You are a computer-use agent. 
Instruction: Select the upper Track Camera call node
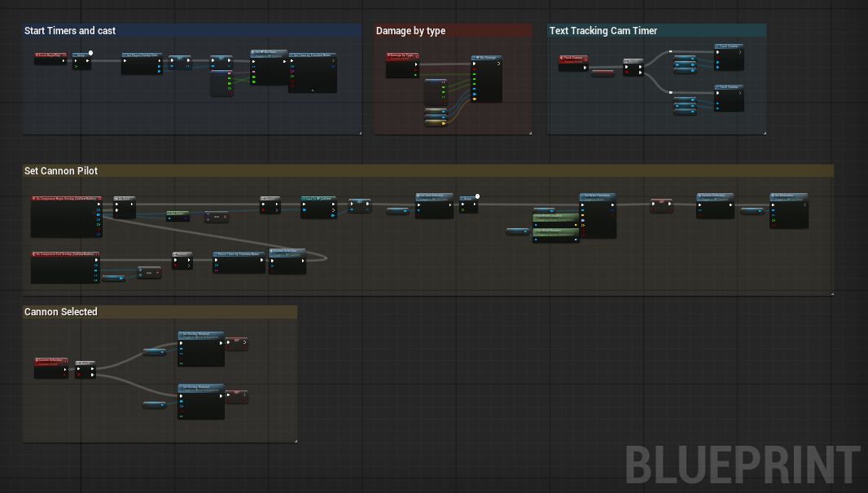(x=729, y=57)
